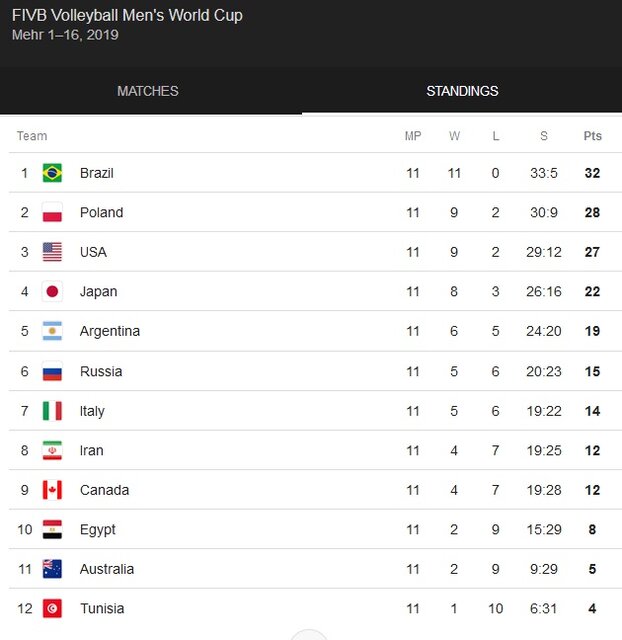Click the Canada flag icon
Image resolution: width=622 pixels, height=640 pixels.
[x=52, y=490]
